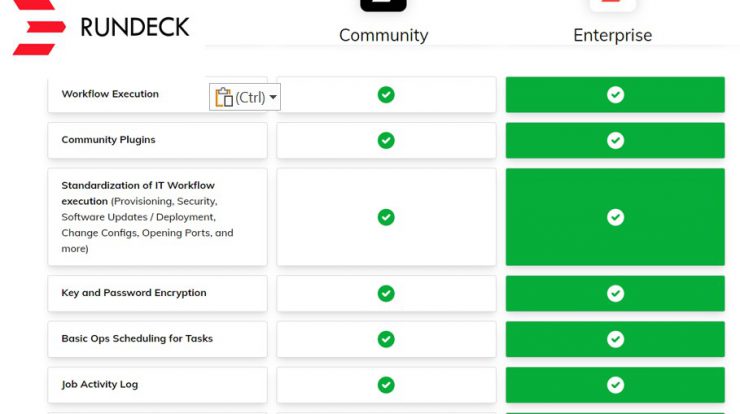Click Community checkmark for Community Plugins

pos(386,141)
